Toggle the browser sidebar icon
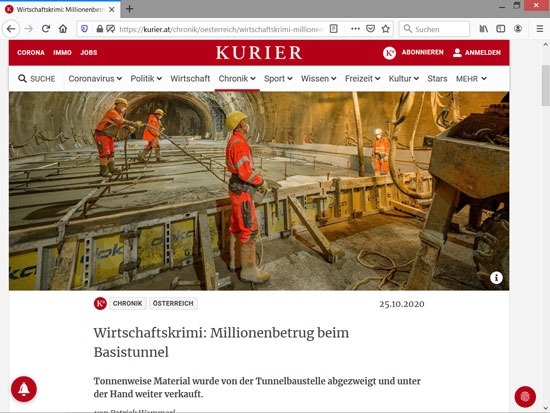 [x=501, y=29]
